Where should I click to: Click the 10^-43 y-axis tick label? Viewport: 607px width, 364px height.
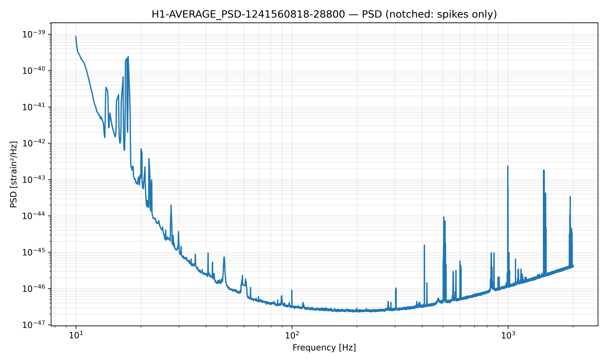tap(34, 180)
